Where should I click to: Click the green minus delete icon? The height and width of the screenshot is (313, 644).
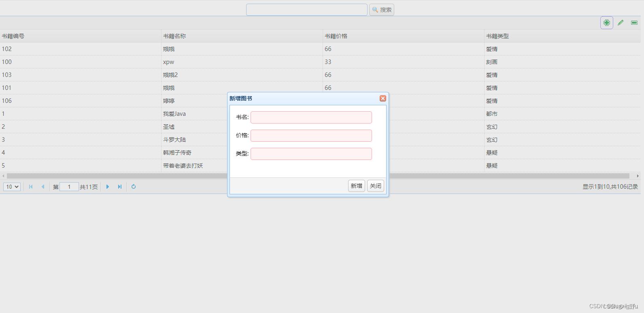(x=634, y=23)
